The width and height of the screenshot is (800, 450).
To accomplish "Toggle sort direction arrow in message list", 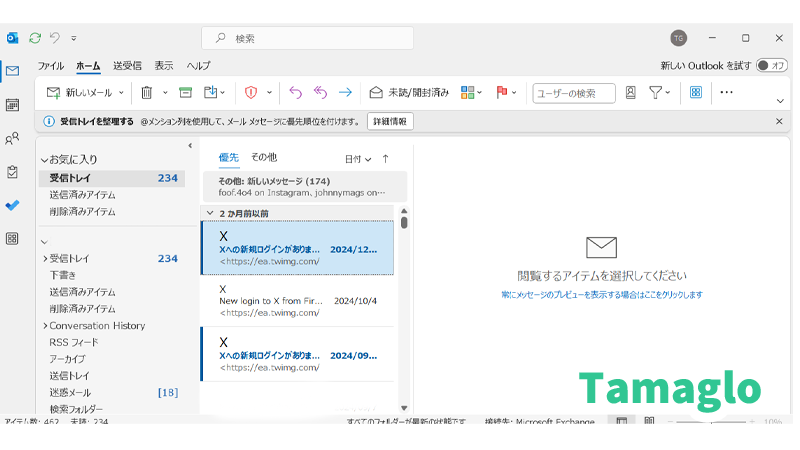I will click(x=385, y=159).
